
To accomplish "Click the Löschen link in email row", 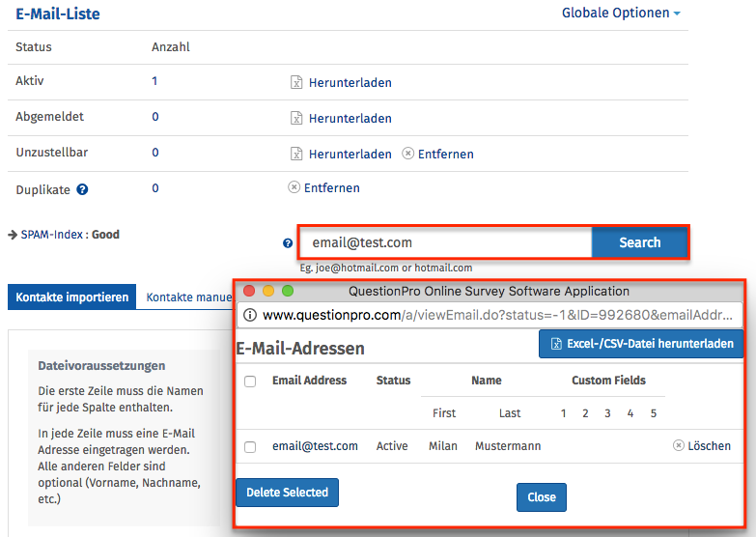I will [x=709, y=446].
